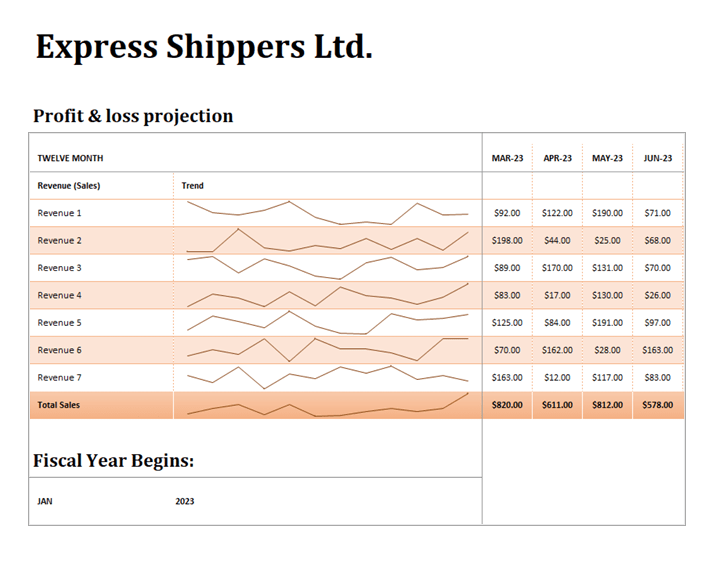724x563 pixels.
Task: Select the fiscal year 2023 cell
Action: (x=185, y=501)
